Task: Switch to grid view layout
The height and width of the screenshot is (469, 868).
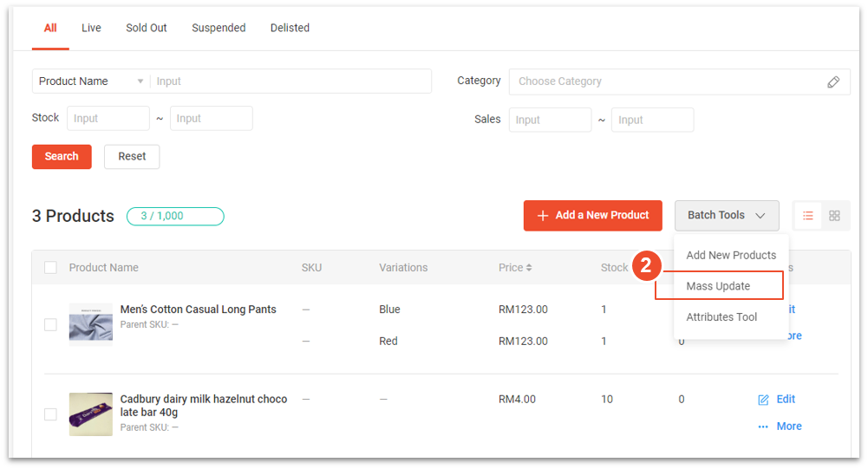Action: pyautogui.click(x=834, y=216)
